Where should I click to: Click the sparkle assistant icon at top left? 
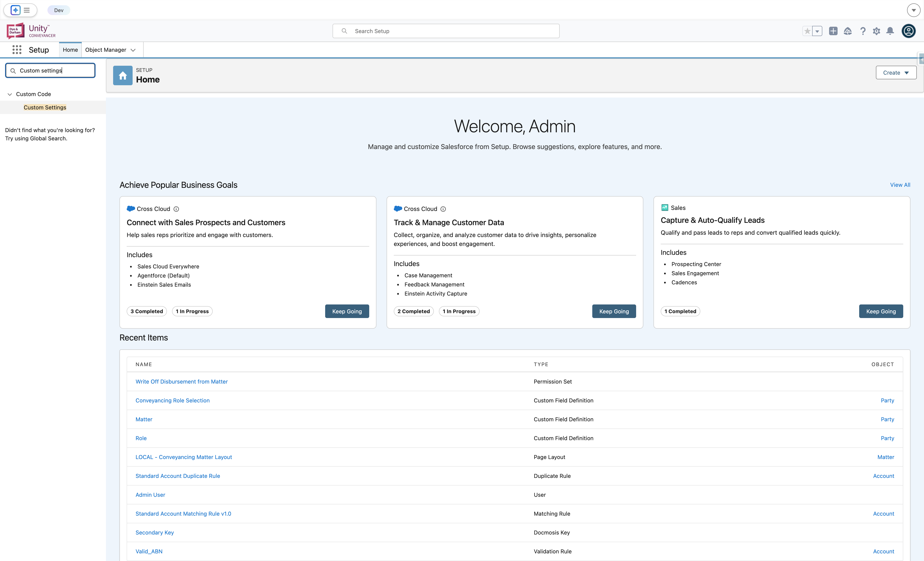[x=15, y=10]
